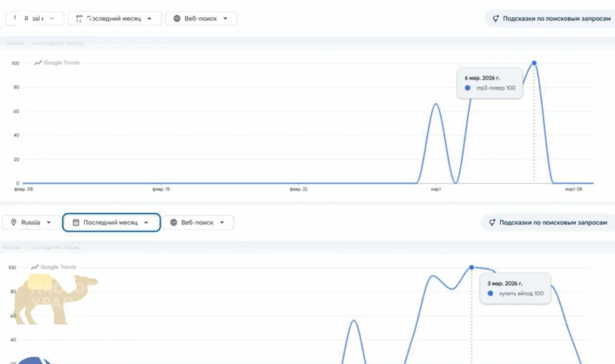Click the location pin icon beside Russia
Screen dimensions: 615x364
tap(14, 222)
